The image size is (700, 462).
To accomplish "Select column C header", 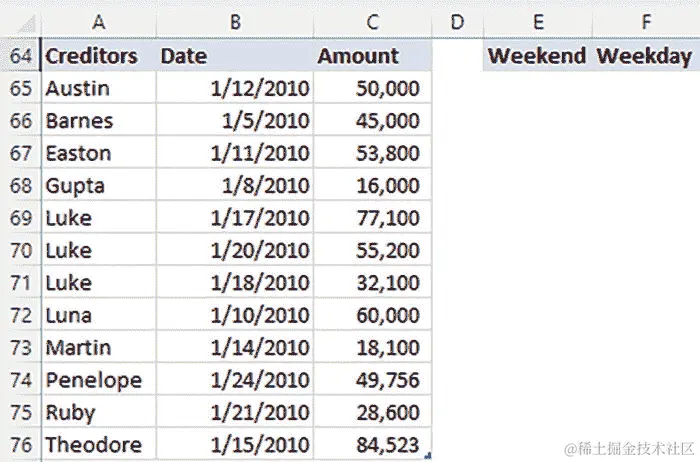I will point(373,20).
